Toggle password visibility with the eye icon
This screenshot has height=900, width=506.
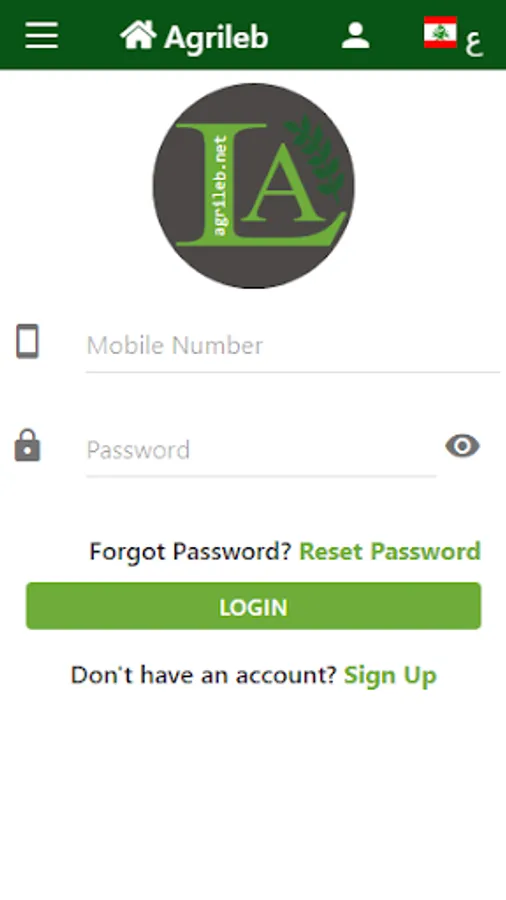462,446
